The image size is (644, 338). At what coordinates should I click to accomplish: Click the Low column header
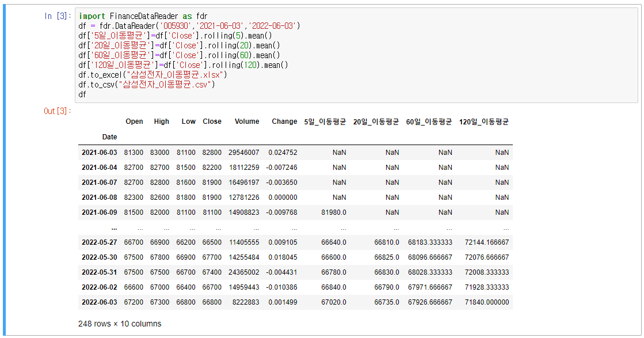tap(189, 121)
